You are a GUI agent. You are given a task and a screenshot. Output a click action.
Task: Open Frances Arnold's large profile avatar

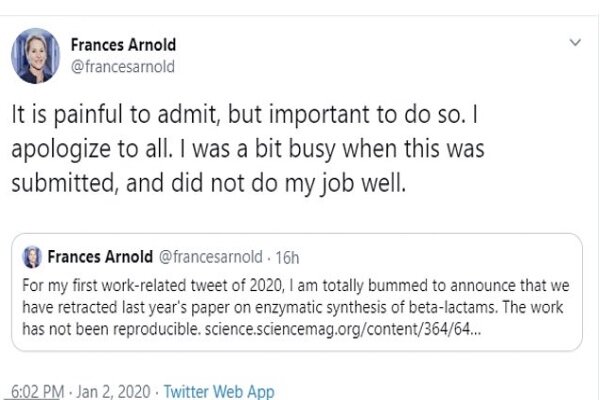point(36,56)
